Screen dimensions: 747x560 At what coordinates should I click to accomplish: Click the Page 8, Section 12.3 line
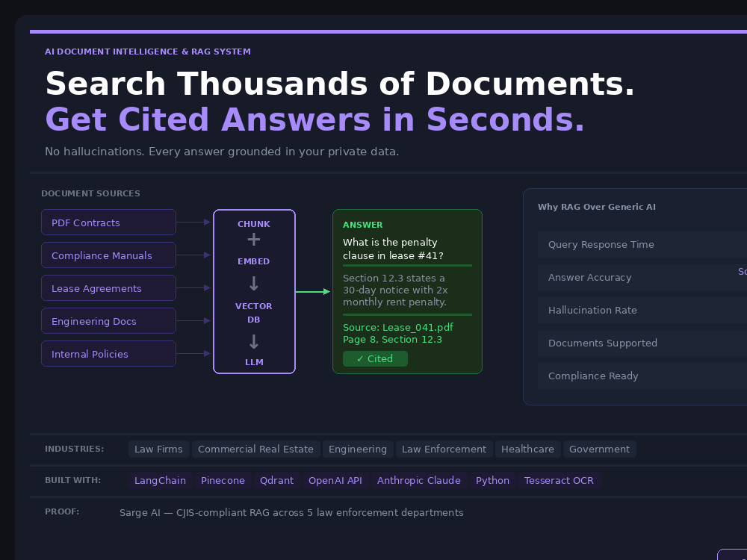393,340
